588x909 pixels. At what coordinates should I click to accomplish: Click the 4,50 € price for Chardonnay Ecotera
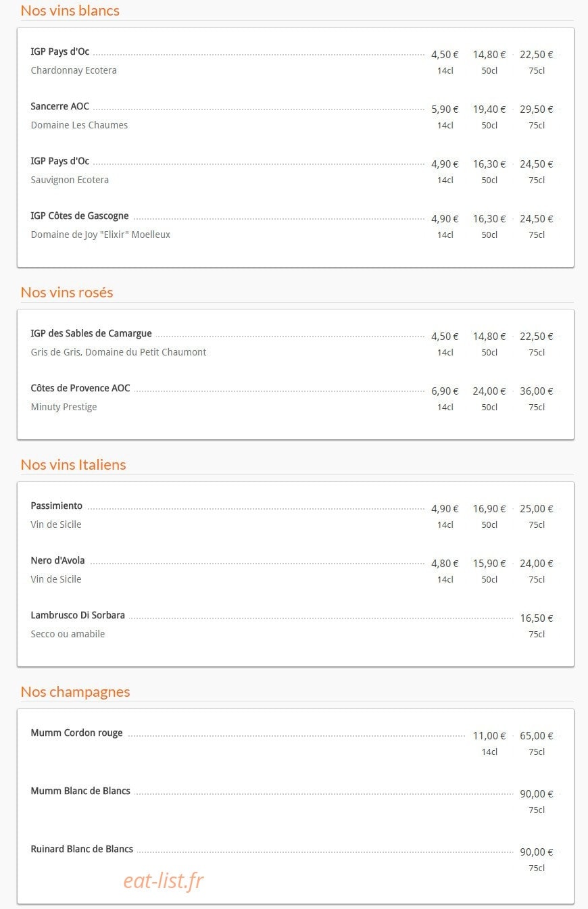[445, 55]
